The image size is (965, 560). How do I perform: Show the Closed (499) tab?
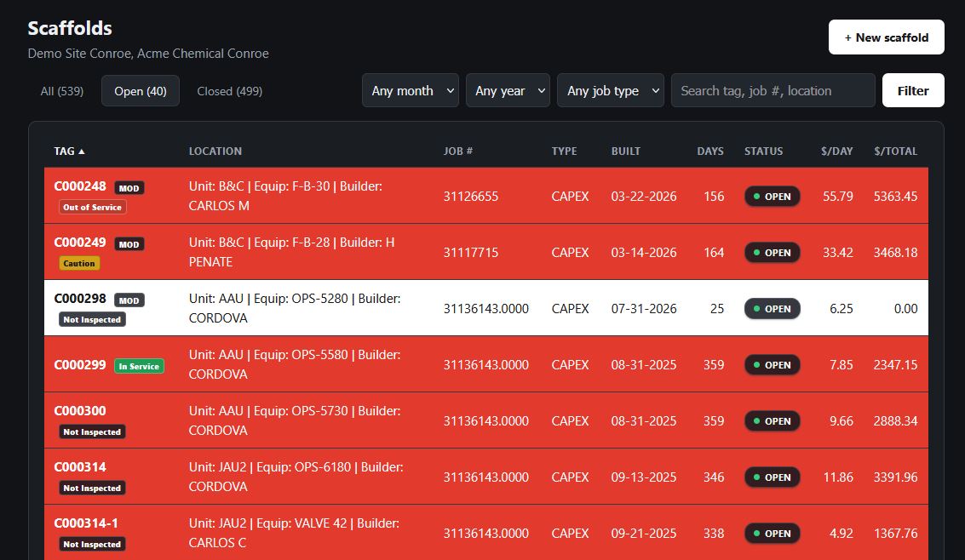point(230,91)
